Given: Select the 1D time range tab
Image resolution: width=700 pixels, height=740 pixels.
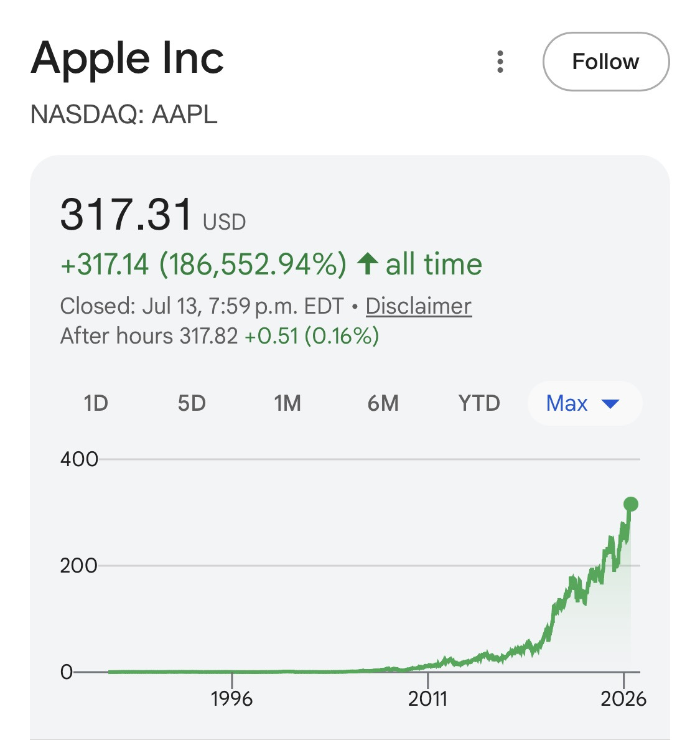Looking at the screenshot, I should pyautogui.click(x=96, y=403).
